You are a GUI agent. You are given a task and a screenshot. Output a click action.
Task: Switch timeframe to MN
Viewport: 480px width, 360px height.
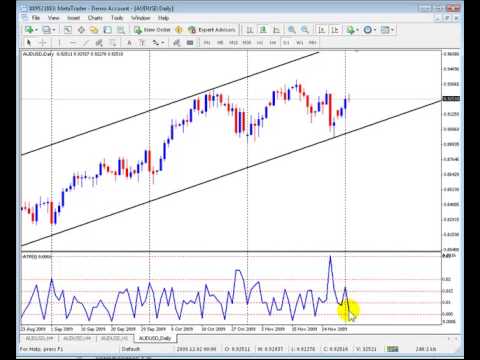313,43
